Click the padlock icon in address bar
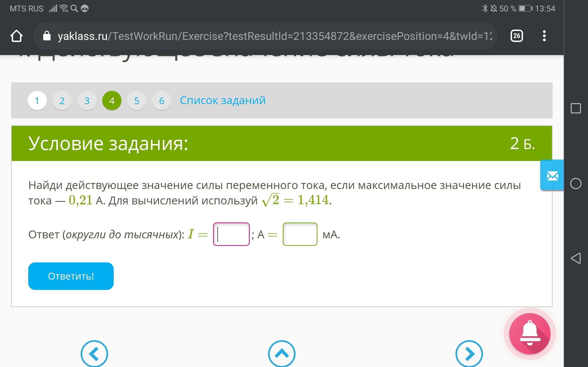Image resolution: width=588 pixels, height=367 pixels. (x=47, y=36)
